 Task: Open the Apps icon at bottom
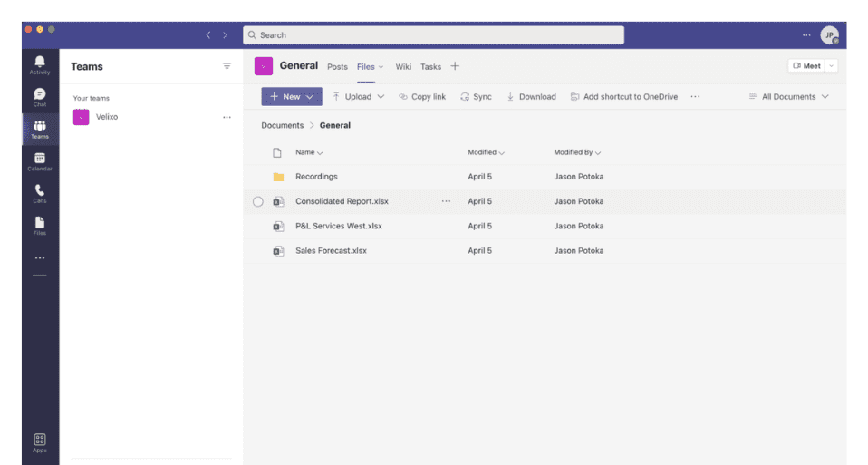click(40, 442)
